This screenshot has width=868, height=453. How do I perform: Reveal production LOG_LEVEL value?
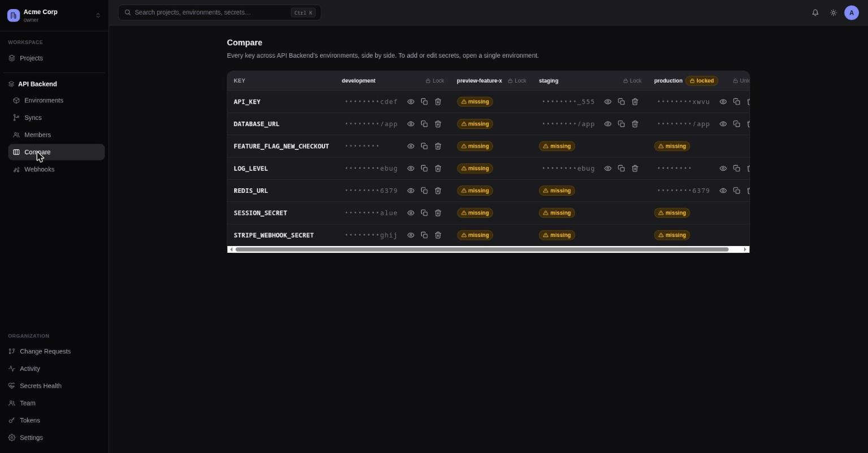point(723,169)
